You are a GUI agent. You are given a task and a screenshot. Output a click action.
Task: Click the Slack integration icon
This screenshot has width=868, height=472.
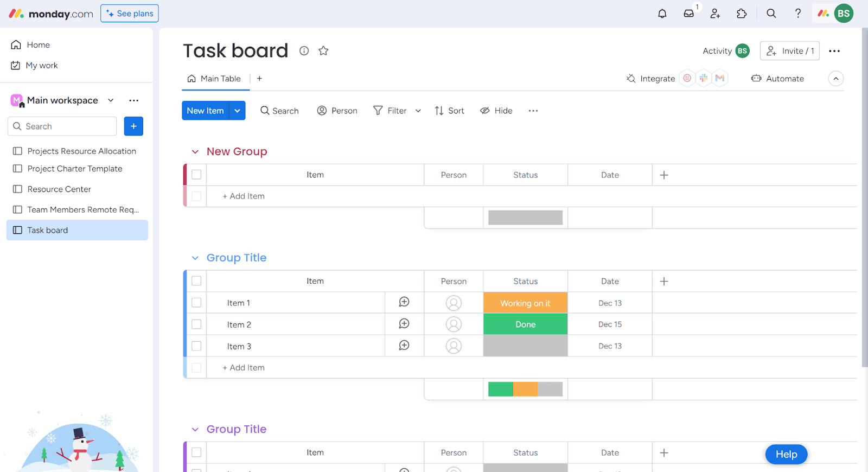click(x=704, y=78)
